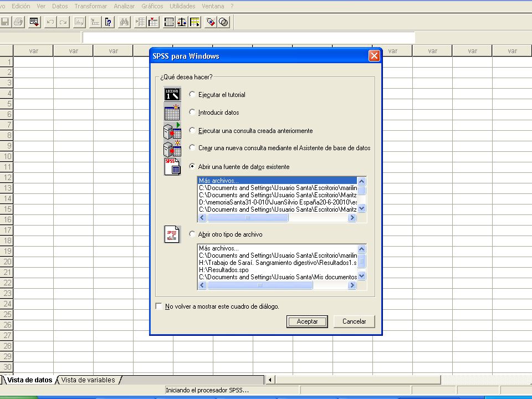
Task: Open the Ver menu
Action: coord(41,6)
